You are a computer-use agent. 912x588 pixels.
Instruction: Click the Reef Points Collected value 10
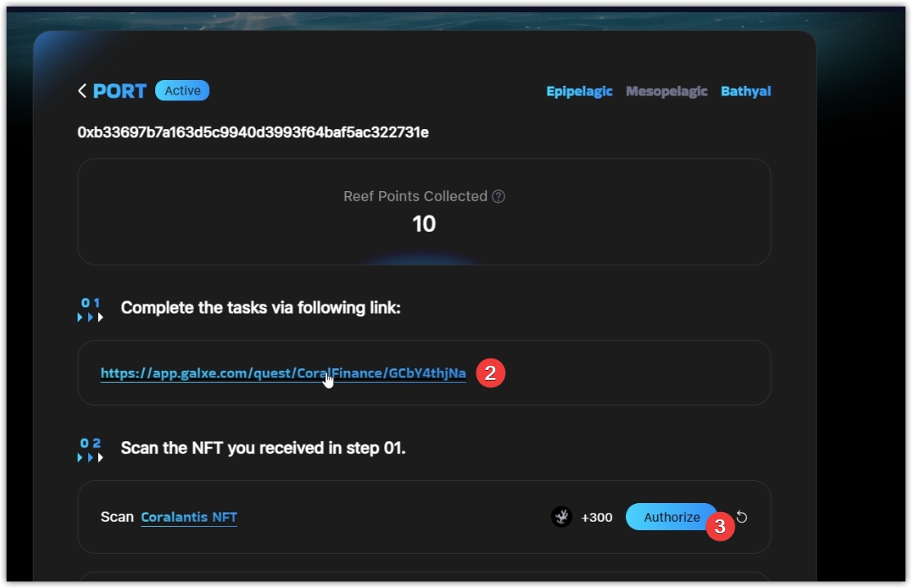pyautogui.click(x=423, y=224)
